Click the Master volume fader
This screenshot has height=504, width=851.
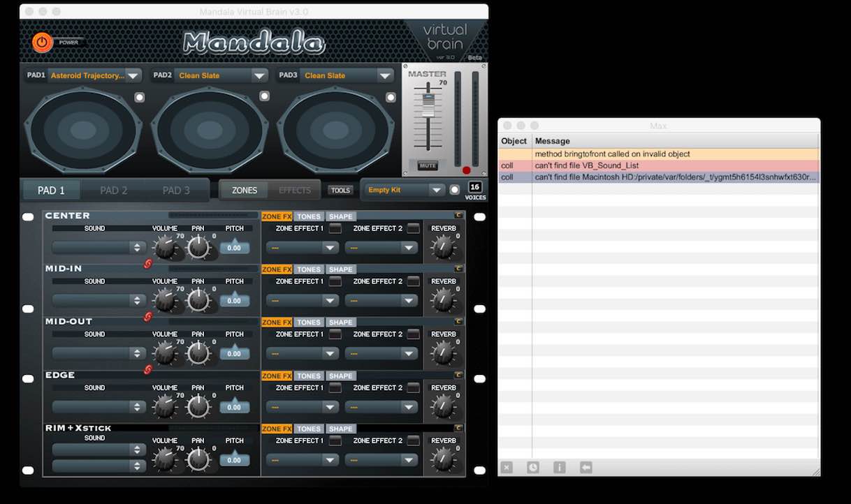tap(428, 106)
